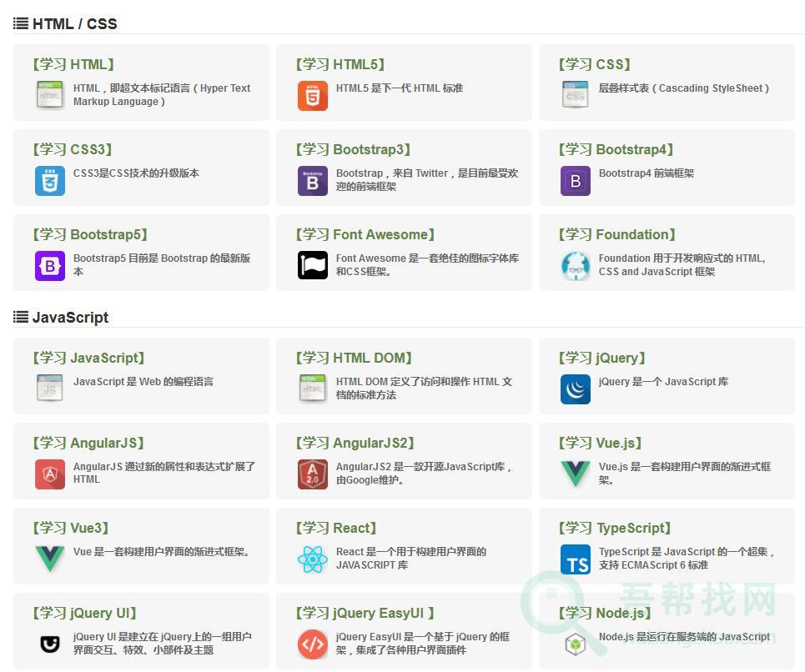Image resolution: width=805 pixels, height=672 pixels.
Task: Click the blue TypeScript TS icon
Action: click(x=576, y=559)
